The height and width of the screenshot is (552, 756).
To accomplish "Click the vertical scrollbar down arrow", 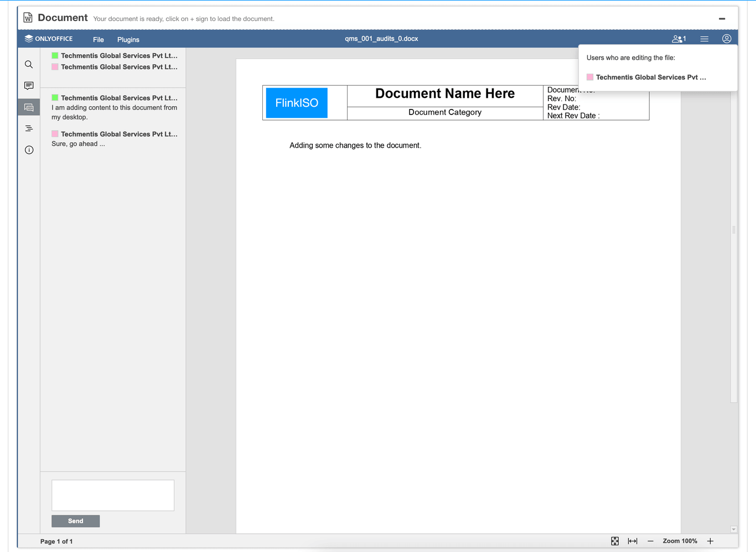I will tap(733, 529).
